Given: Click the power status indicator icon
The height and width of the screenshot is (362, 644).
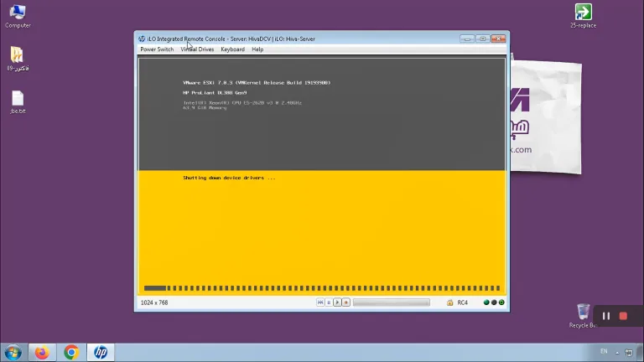Looking at the screenshot, I should coord(501,303).
